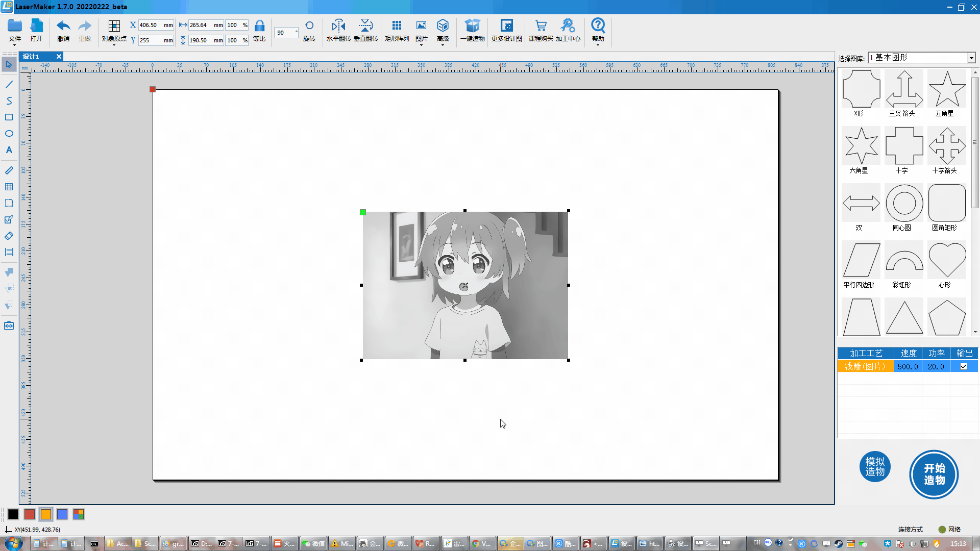Image resolution: width=980 pixels, height=551 pixels.
Task: Select the eraser tool in sidebar
Action: click(x=9, y=236)
